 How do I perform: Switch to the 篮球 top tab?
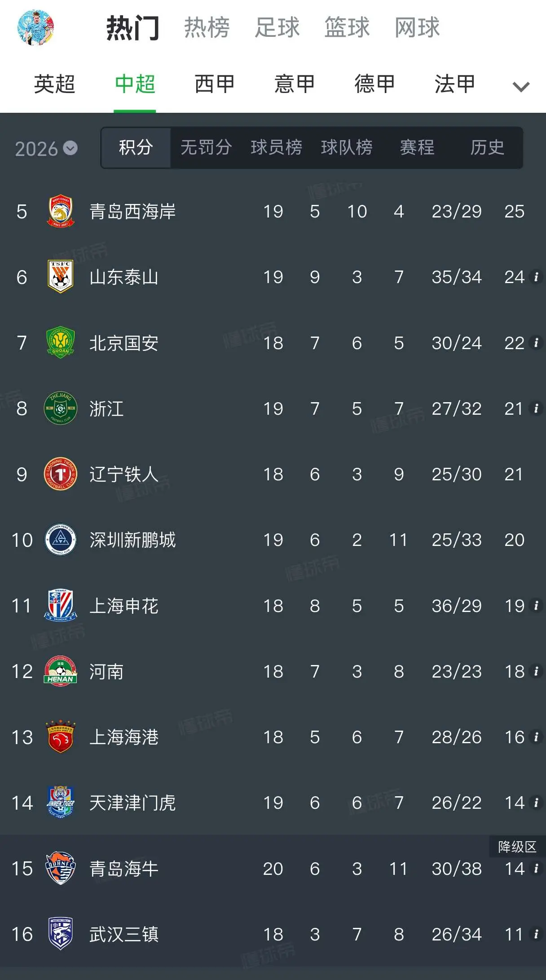(347, 27)
